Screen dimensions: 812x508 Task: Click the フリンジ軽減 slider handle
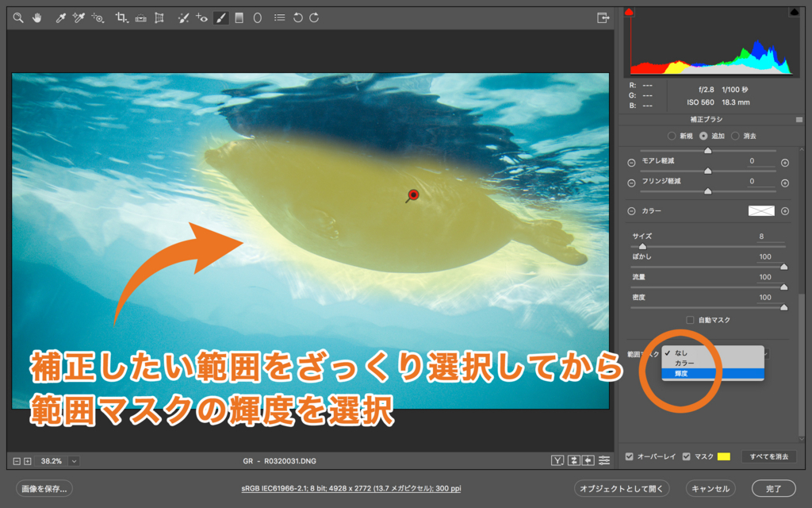coord(708,191)
